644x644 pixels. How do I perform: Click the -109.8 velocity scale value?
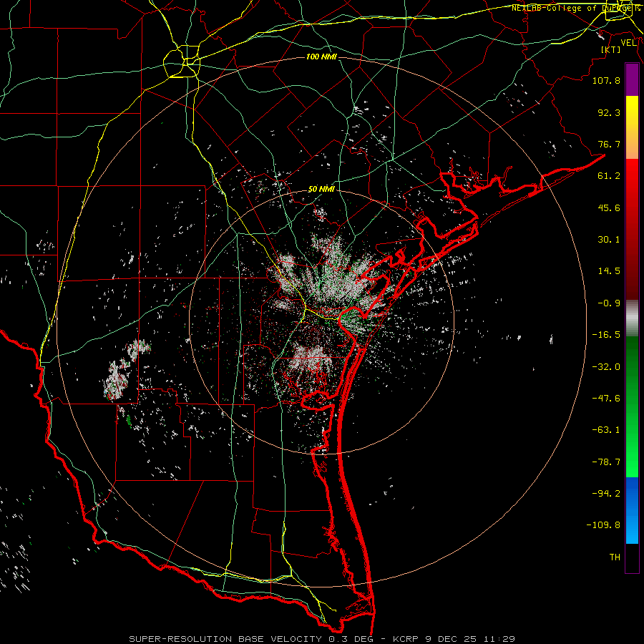[x=603, y=525]
